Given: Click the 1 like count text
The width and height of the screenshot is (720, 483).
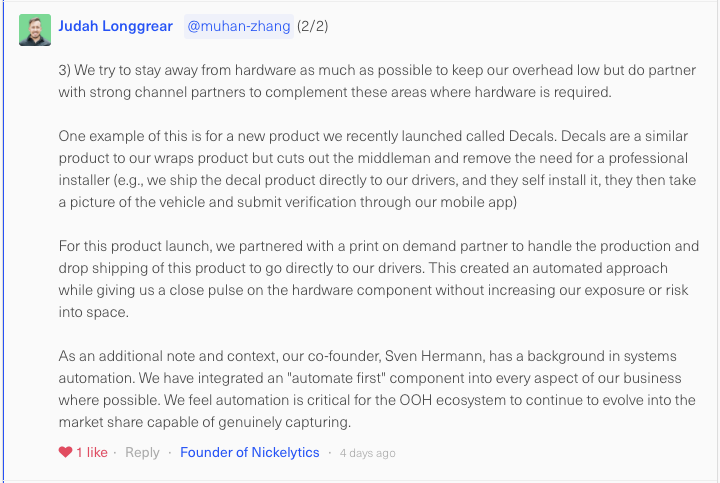Looking at the screenshot, I should pos(92,453).
